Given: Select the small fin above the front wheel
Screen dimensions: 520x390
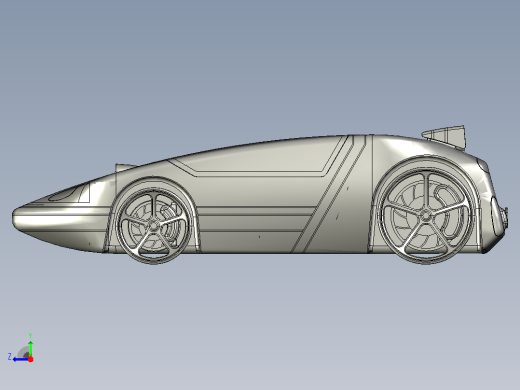Looking at the screenshot, I should pyautogui.click(x=125, y=167).
